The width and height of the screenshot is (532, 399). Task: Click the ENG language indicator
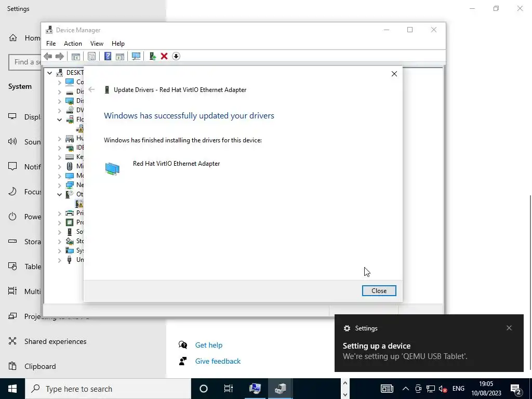coord(458,389)
